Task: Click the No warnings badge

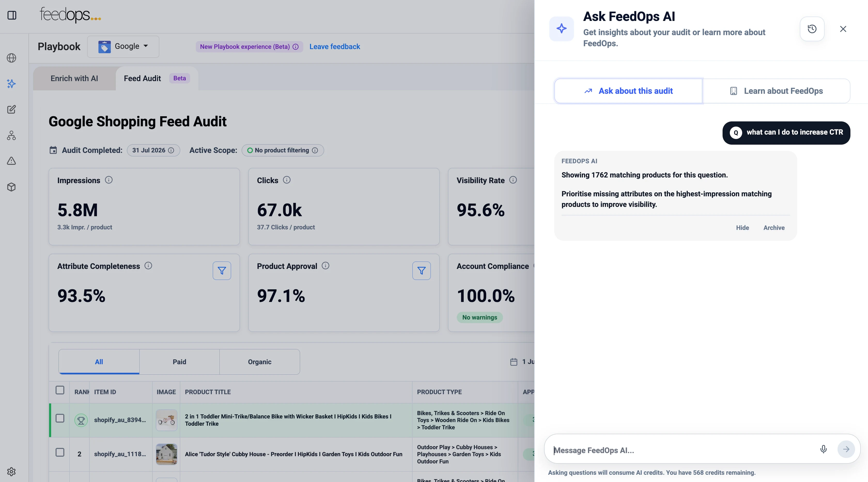Action: coord(479,317)
